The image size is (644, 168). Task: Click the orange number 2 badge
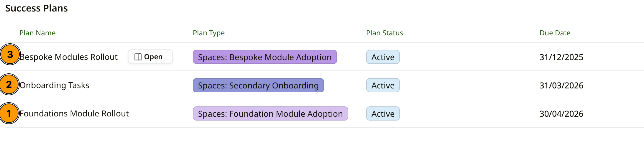pos(9,85)
